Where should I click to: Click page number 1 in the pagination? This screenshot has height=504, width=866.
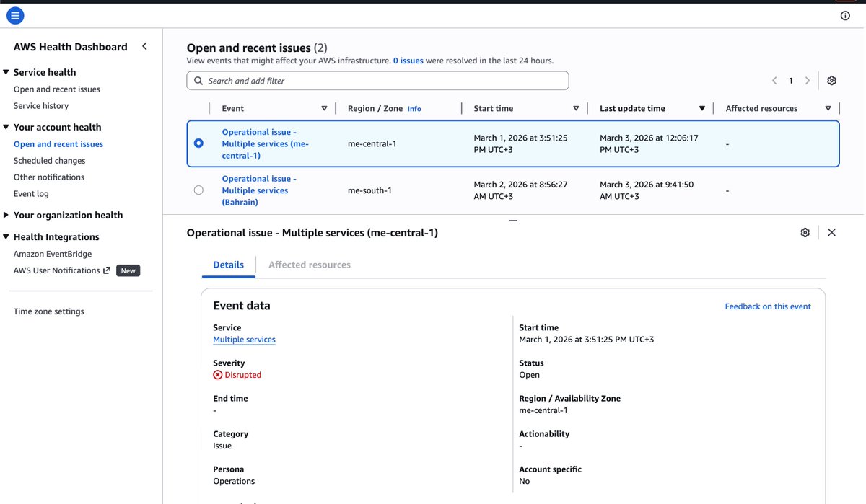click(791, 81)
